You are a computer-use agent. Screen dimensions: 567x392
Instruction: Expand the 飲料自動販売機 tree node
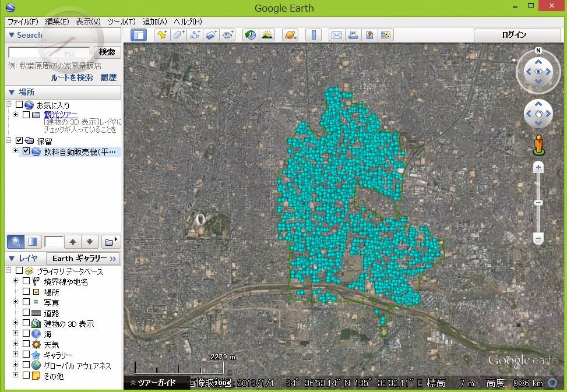[x=15, y=151]
